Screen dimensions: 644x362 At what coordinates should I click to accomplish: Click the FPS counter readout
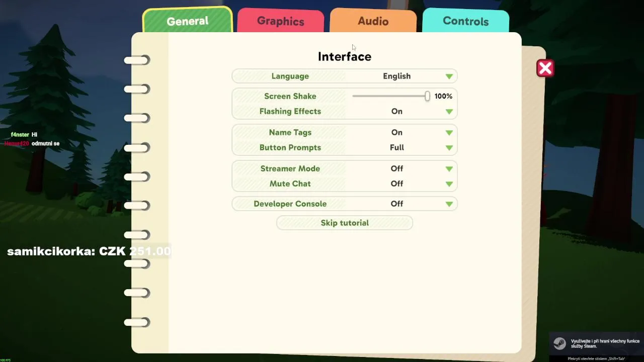pos(5,360)
